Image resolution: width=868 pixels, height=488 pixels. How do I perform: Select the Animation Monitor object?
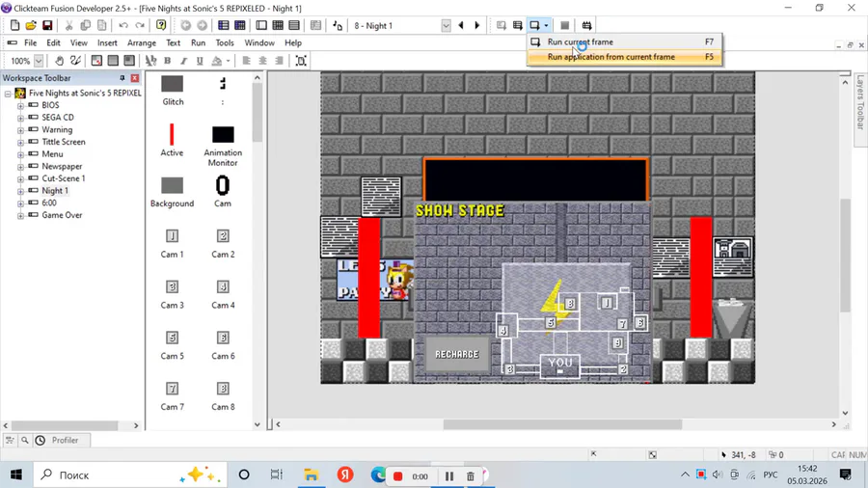coord(223,146)
